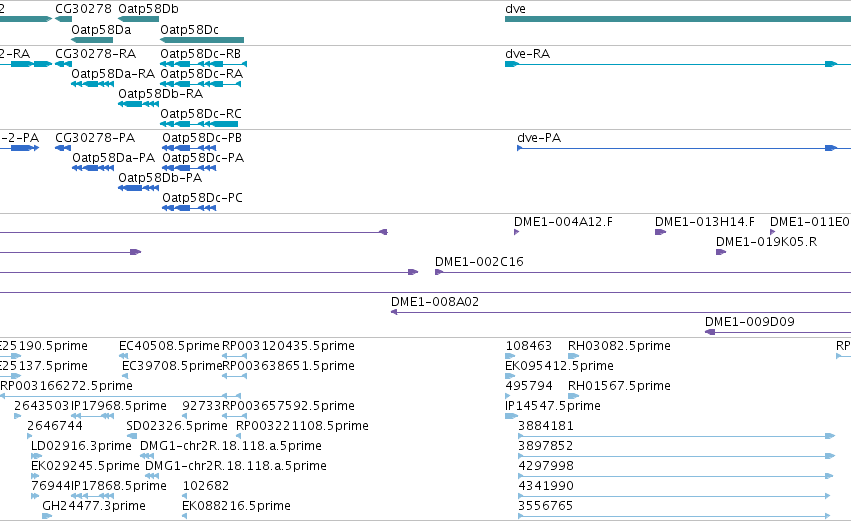This screenshot has width=851, height=521.
Task: Select BAC clone 'DME1-002C16'
Action: pyautogui.click(x=479, y=262)
